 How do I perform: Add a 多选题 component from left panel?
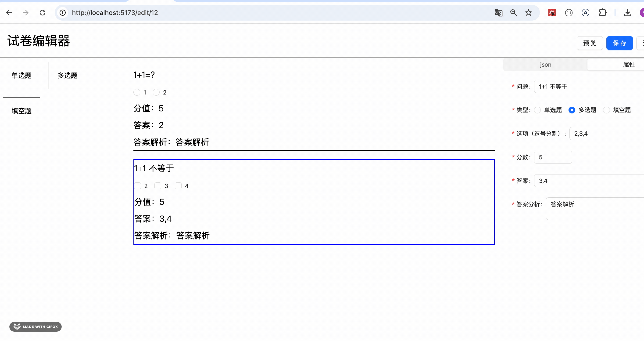coord(67,75)
